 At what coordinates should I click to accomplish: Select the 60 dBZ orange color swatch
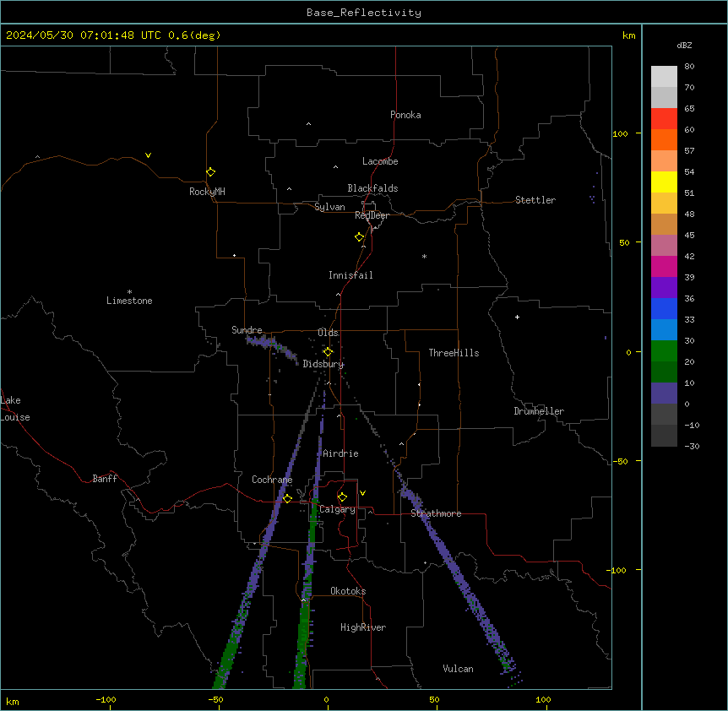pos(664,139)
